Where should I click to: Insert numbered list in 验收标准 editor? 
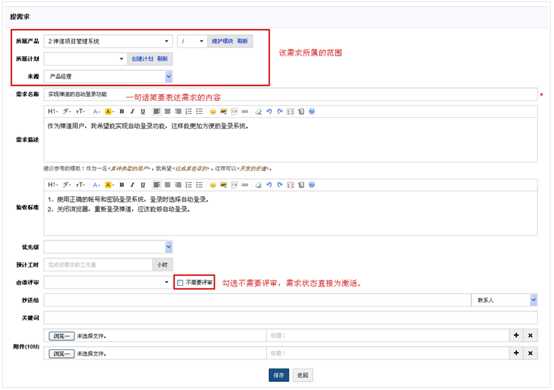[189, 185]
